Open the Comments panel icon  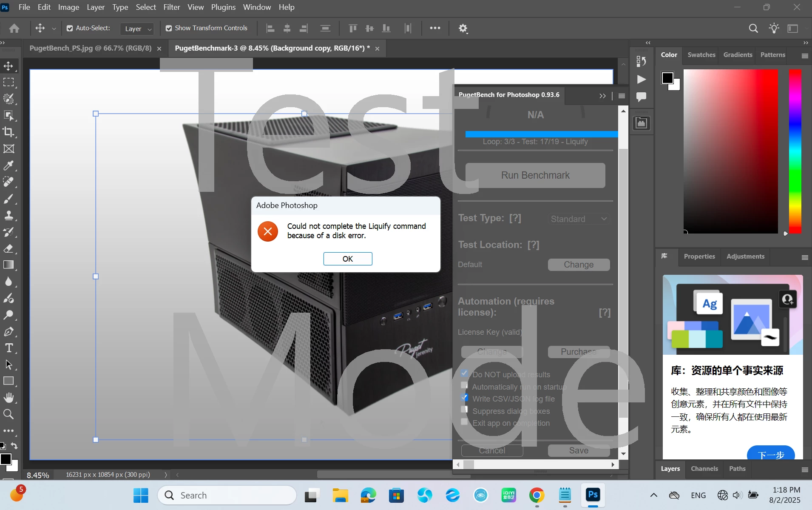642,97
